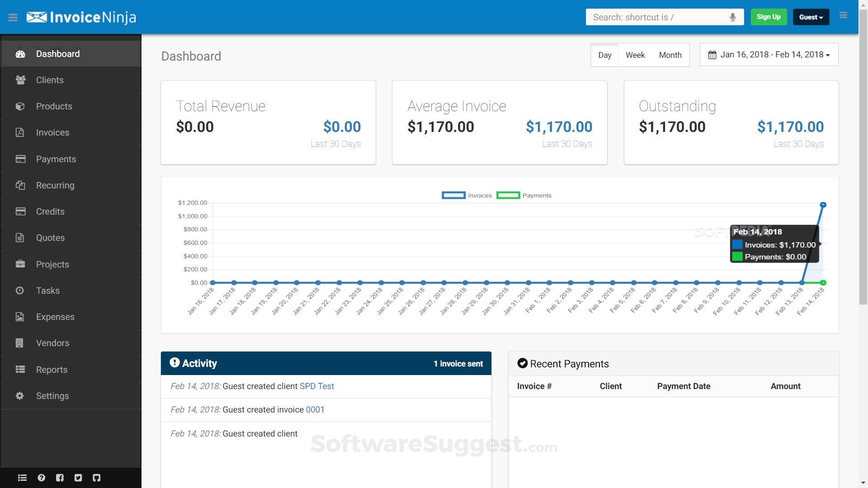Image resolution: width=868 pixels, height=488 pixels.
Task: Open the date range picker Jan 16 - Feb 14
Action: tap(769, 54)
